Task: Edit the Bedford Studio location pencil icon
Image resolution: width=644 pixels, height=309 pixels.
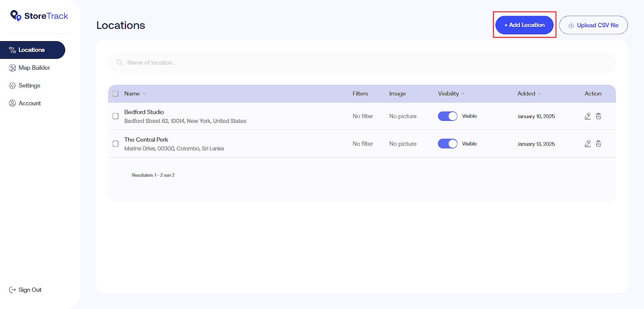Action: (588, 116)
